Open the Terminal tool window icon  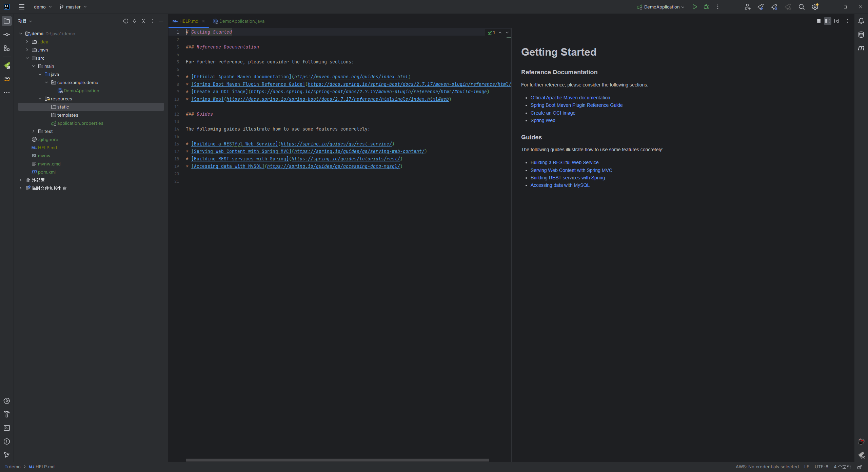[7, 428]
